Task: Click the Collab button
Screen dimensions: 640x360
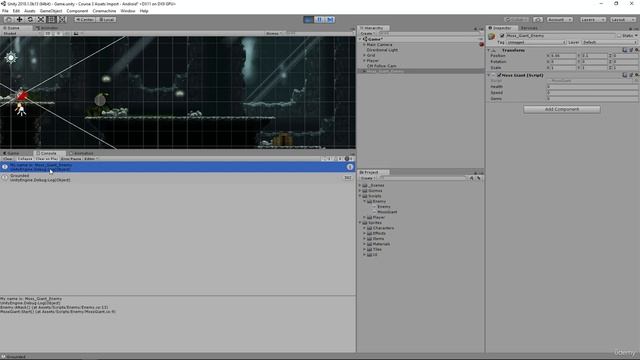Action: pos(518,19)
